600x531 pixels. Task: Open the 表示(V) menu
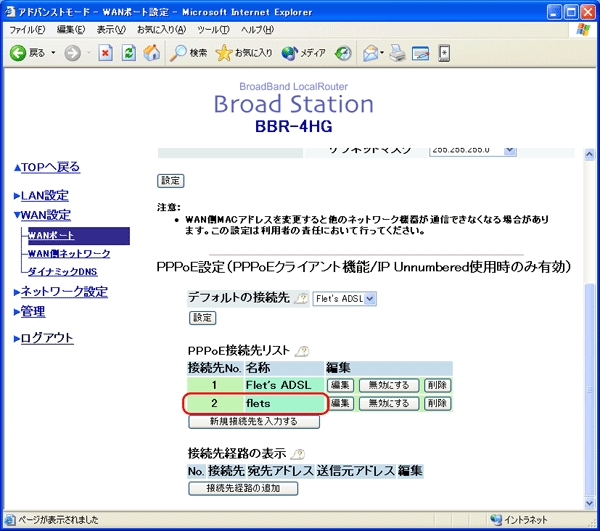coord(111,29)
